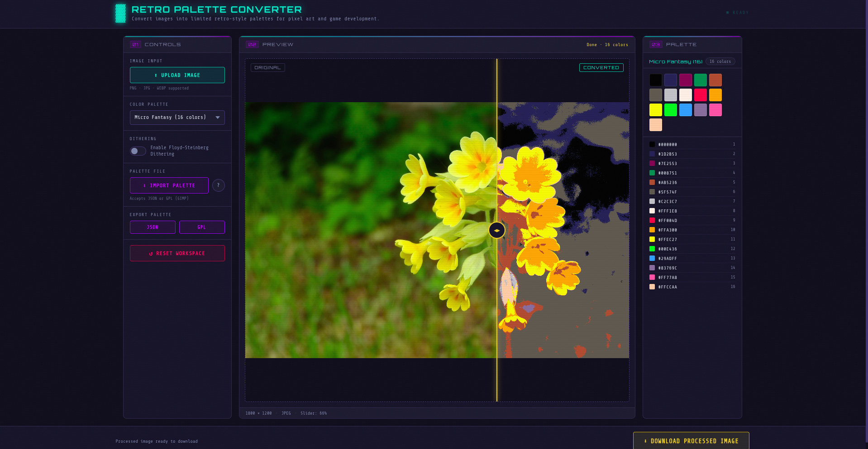Click the #7E2553 color list row
The height and width of the screenshot is (449, 868).
(x=692, y=163)
